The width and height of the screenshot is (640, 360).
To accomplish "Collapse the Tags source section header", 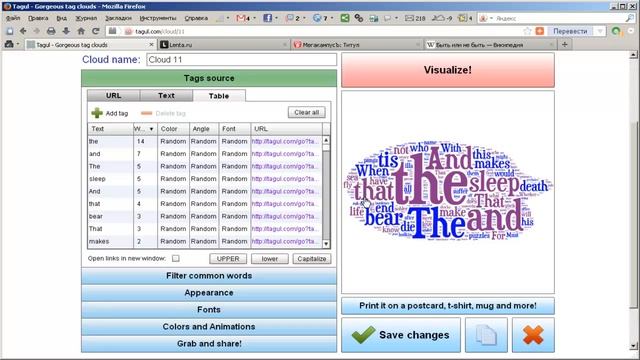I will 209,78.
